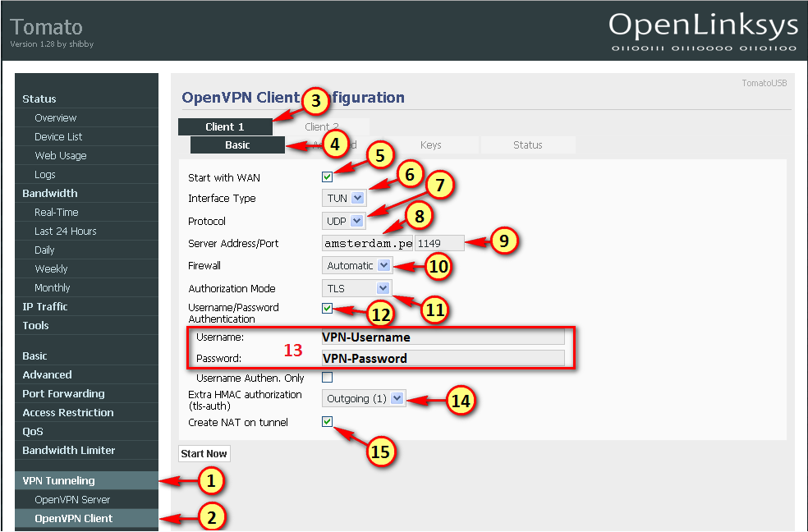Open Real-Time bandwidth page
The height and width of the screenshot is (532, 808).
click(86, 212)
